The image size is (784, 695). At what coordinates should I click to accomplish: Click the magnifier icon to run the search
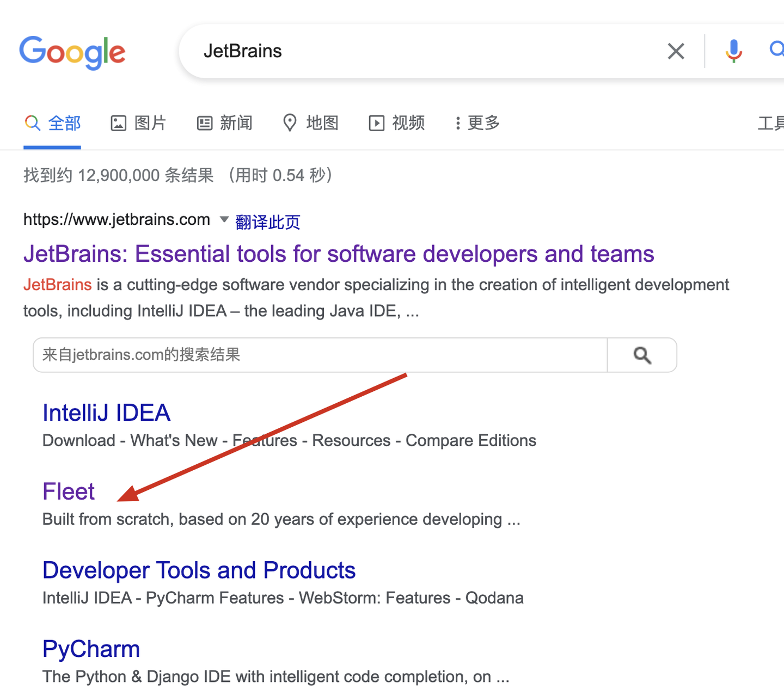(775, 51)
